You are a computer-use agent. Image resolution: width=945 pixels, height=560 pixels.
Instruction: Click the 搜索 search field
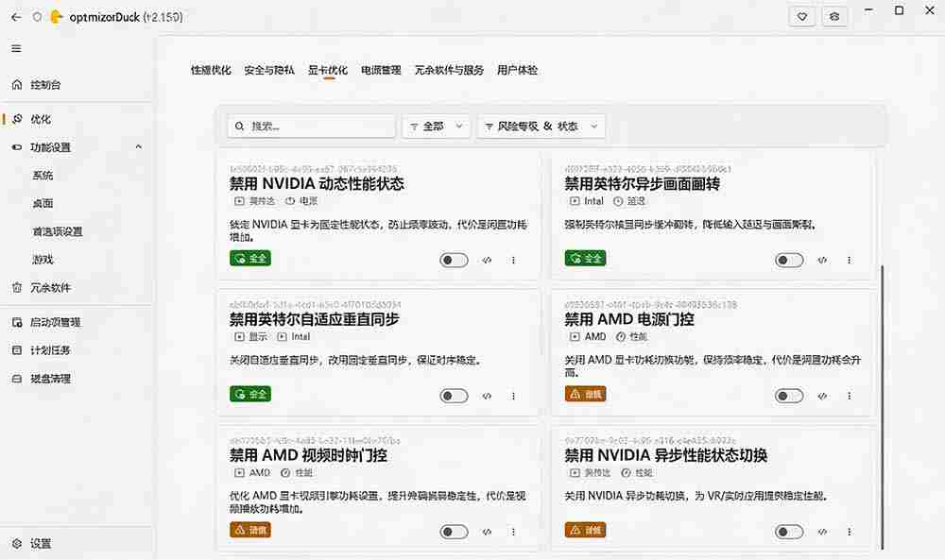coord(311,127)
